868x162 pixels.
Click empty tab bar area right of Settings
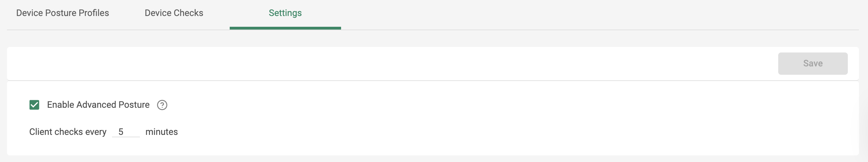(557, 14)
